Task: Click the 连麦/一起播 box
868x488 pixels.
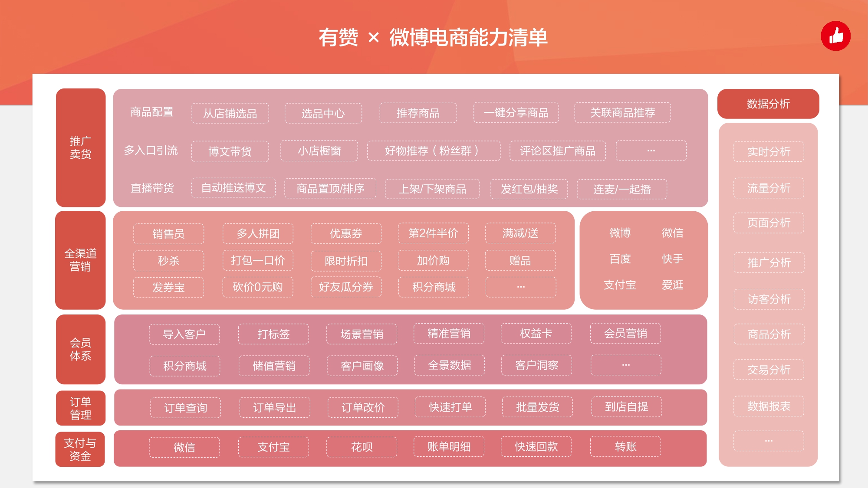Action: point(622,189)
